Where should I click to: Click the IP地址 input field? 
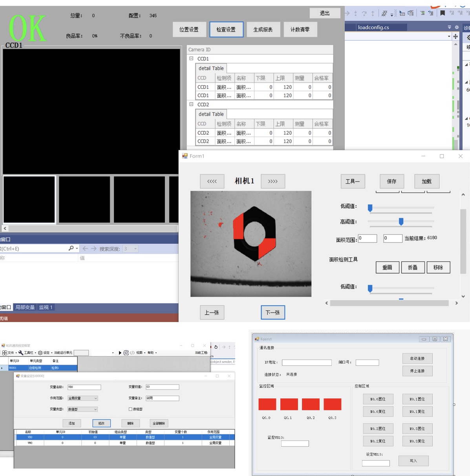click(307, 362)
